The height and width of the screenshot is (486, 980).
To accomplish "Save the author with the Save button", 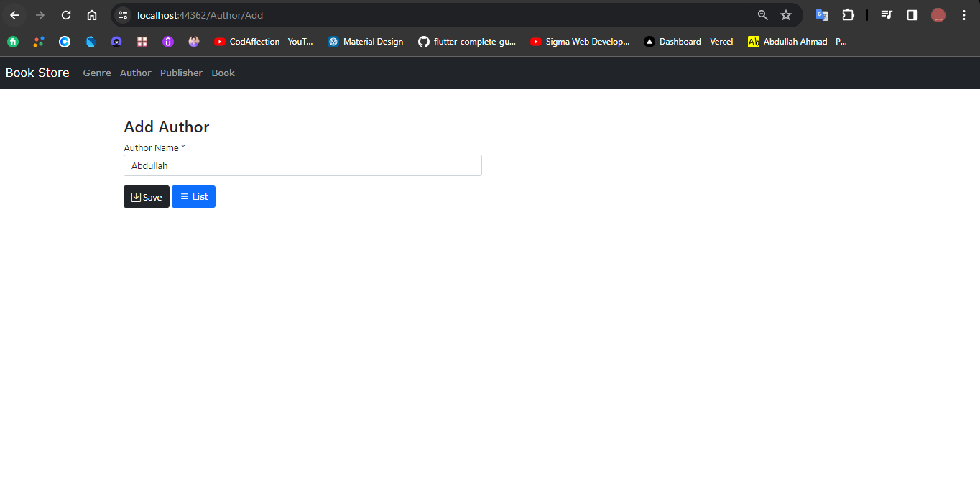I will point(147,197).
